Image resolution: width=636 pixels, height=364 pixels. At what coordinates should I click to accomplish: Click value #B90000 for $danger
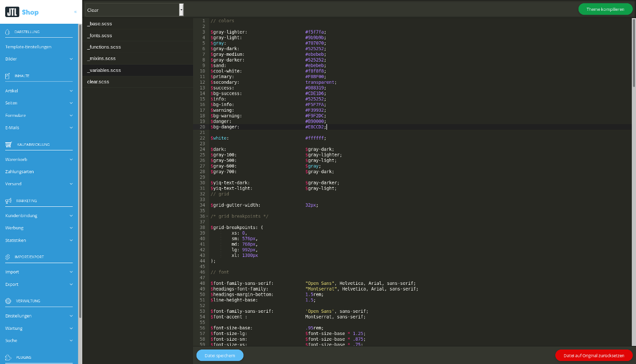(315, 121)
